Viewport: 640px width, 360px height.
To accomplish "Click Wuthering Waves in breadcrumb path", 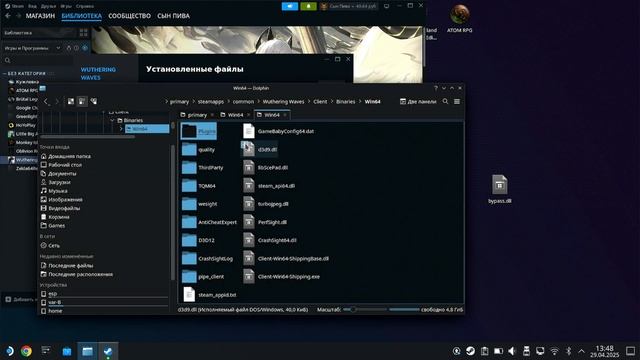I will [x=283, y=101].
